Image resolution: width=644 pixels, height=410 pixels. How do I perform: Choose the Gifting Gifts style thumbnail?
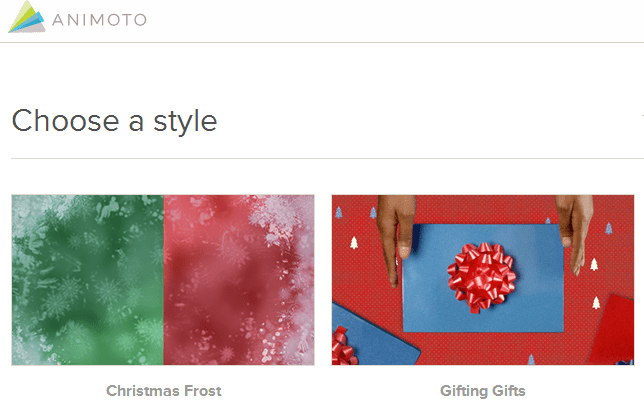coord(483,280)
